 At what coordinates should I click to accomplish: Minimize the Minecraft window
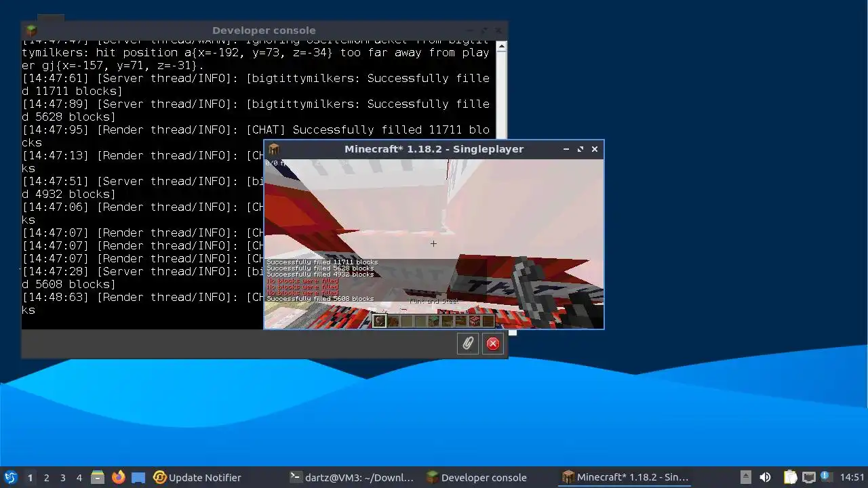566,149
